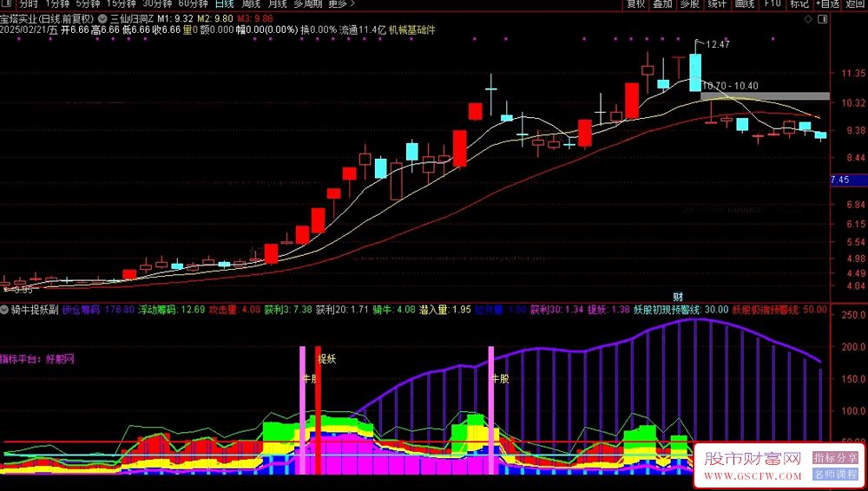This screenshot has height=491, width=868.
Task: Click the 妖股极端预警线 value label
Action: pyautogui.click(x=779, y=310)
